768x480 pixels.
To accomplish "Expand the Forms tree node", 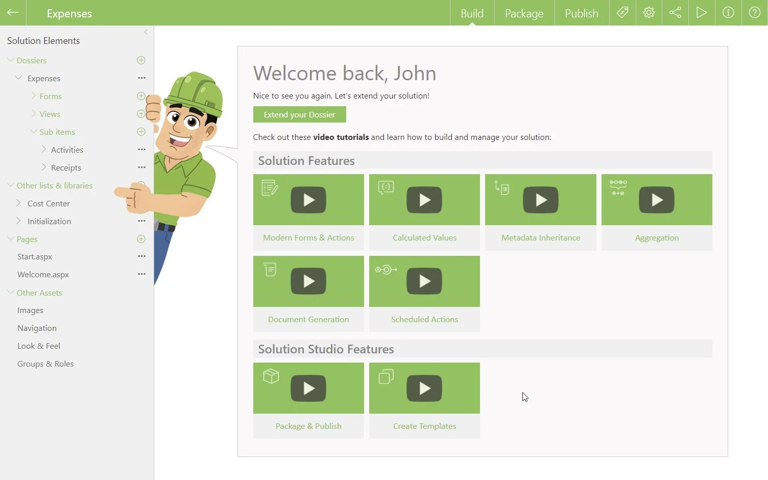I will pyautogui.click(x=34, y=96).
